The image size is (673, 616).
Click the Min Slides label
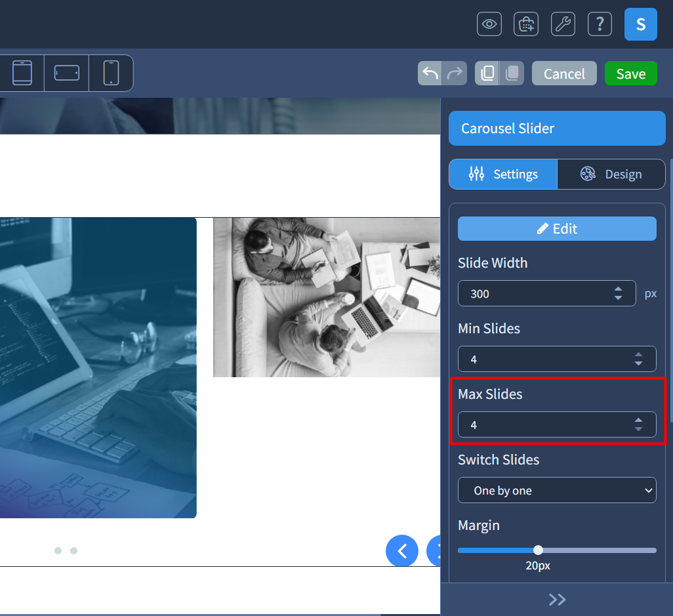point(489,329)
